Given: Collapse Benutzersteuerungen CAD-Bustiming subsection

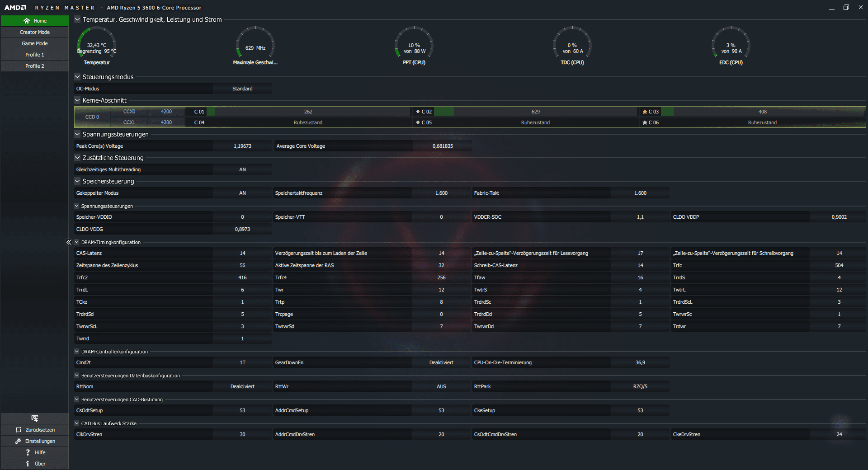Looking at the screenshot, I should 77,399.
